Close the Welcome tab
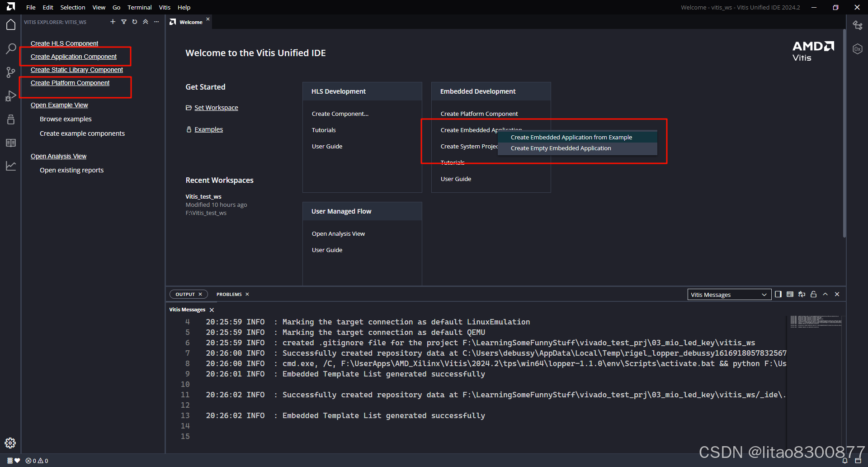868x467 pixels. point(208,19)
